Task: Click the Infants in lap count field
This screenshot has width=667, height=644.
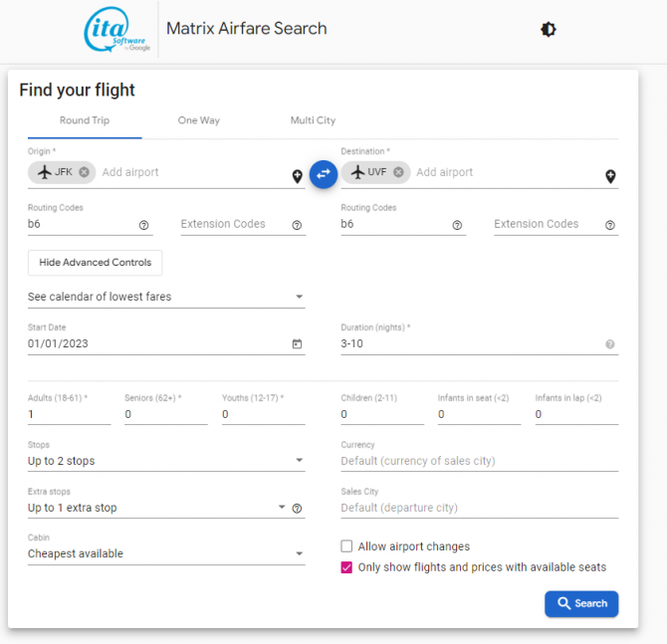Action: click(576, 414)
